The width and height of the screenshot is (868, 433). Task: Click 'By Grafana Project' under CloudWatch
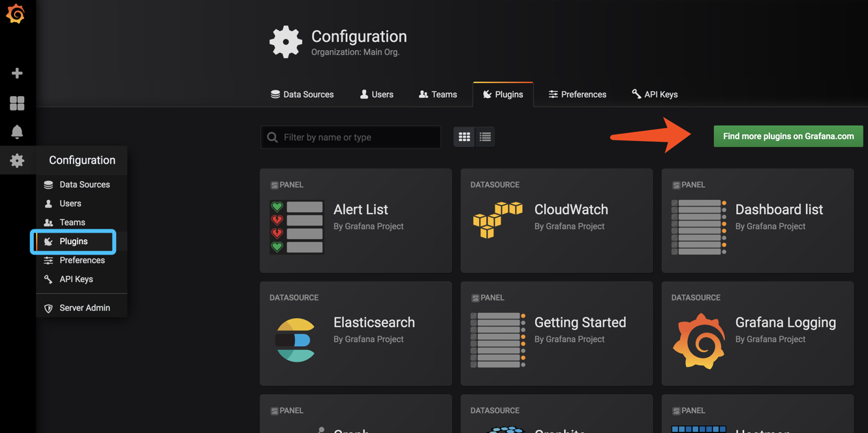[570, 227]
